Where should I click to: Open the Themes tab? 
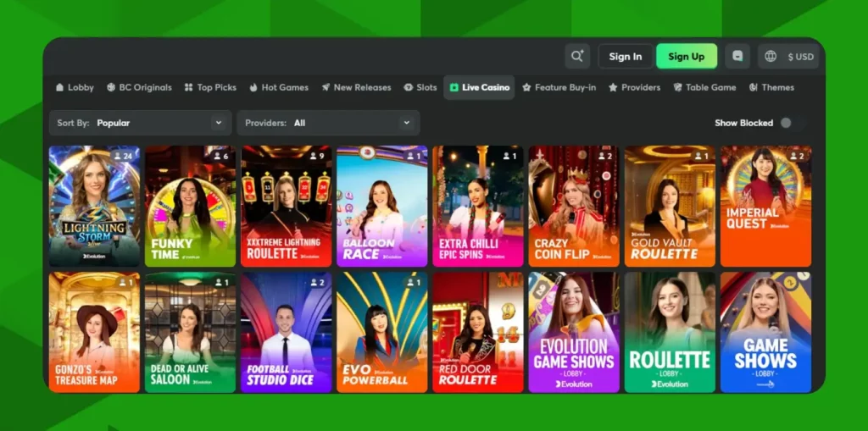(771, 87)
